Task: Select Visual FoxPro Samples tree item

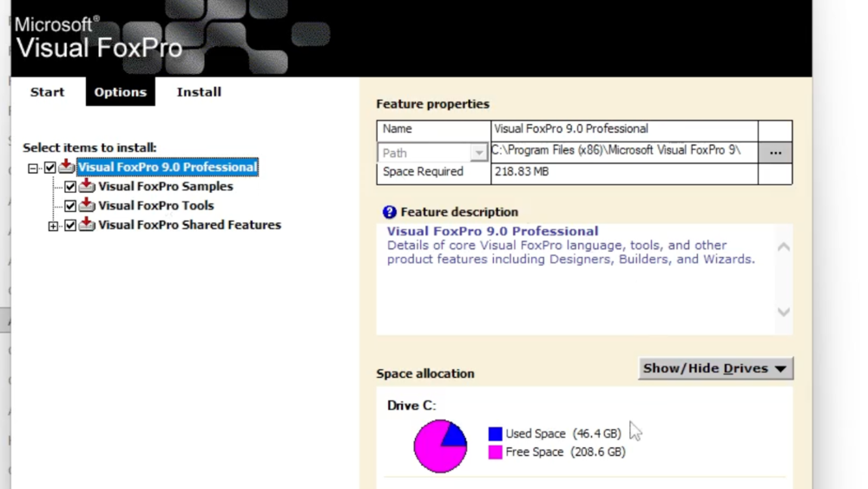Action: (x=166, y=186)
